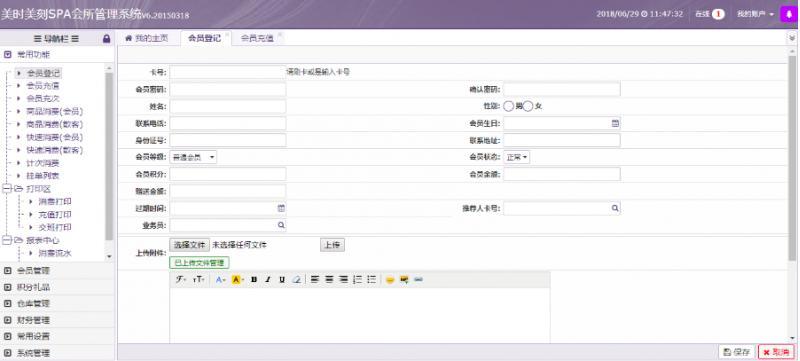Switch to the 我的主页 tab
The height and width of the screenshot is (361, 800).
tap(146, 38)
